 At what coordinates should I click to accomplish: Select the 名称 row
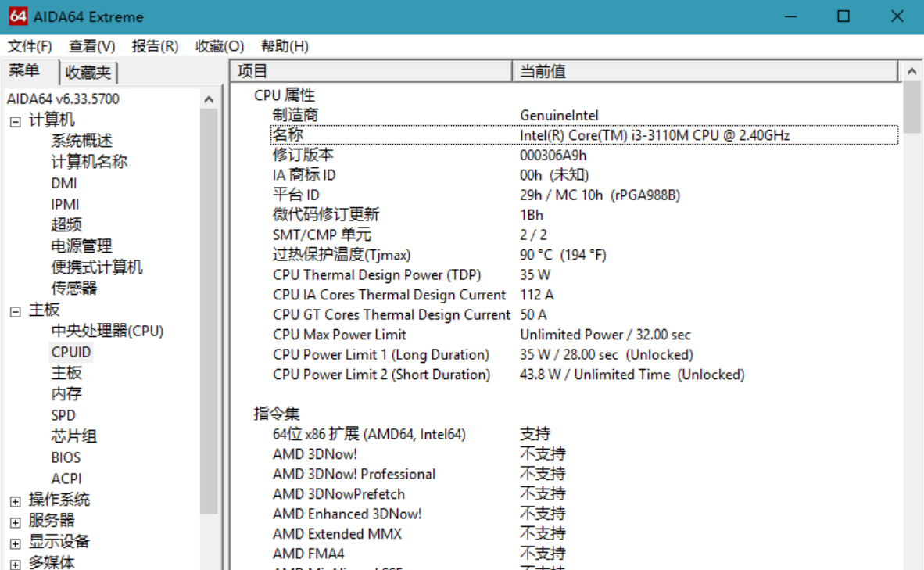(585, 135)
